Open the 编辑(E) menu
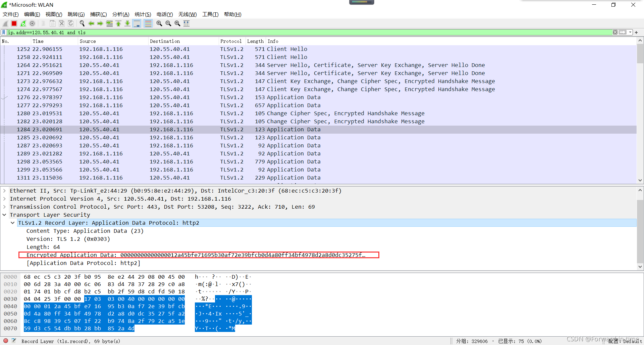 point(32,14)
